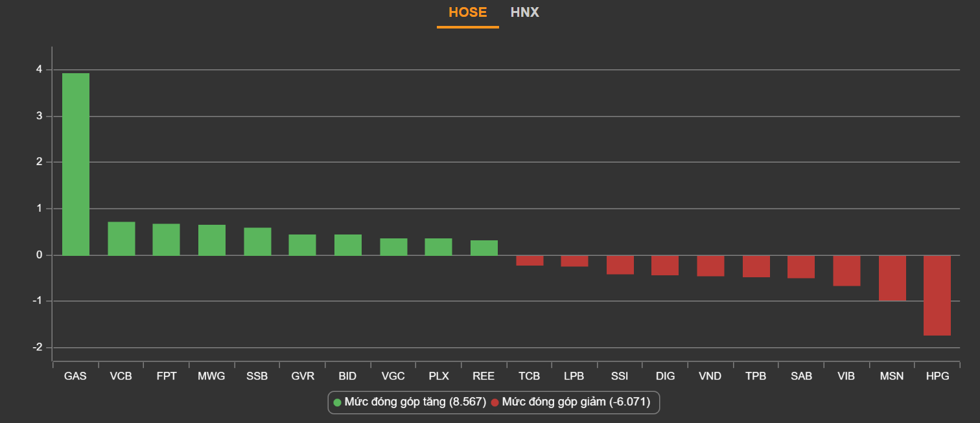Click the red DIG bar
The image size is (980, 423).
point(665,266)
